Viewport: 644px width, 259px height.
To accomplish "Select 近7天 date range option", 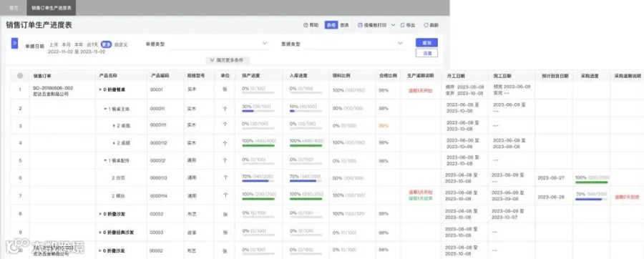I will coord(92,44).
